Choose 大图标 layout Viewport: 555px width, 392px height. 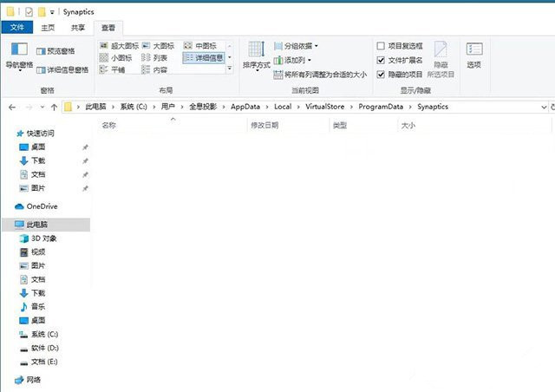pos(158,46)
